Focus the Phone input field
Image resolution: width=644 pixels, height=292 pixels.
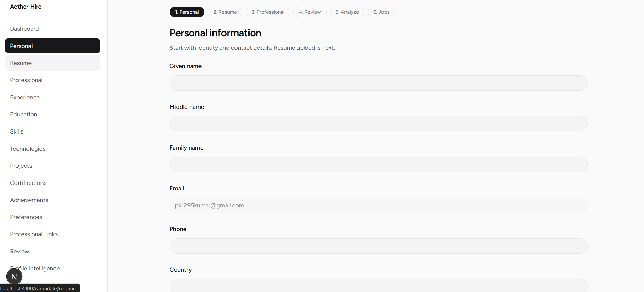pyautogui.click(x=378, y=246)
